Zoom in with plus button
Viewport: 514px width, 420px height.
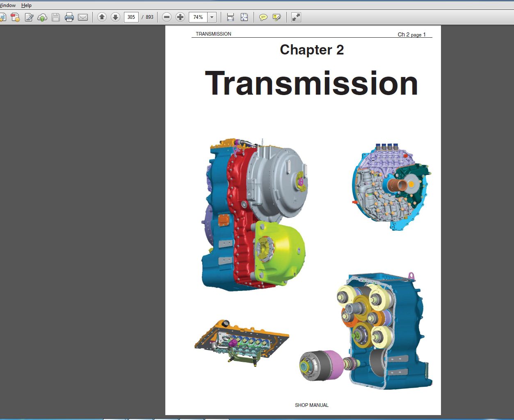180,17
